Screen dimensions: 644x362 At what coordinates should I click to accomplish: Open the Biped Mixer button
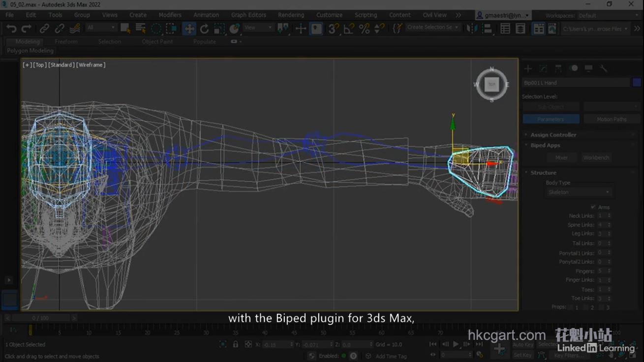coord(561,158)
